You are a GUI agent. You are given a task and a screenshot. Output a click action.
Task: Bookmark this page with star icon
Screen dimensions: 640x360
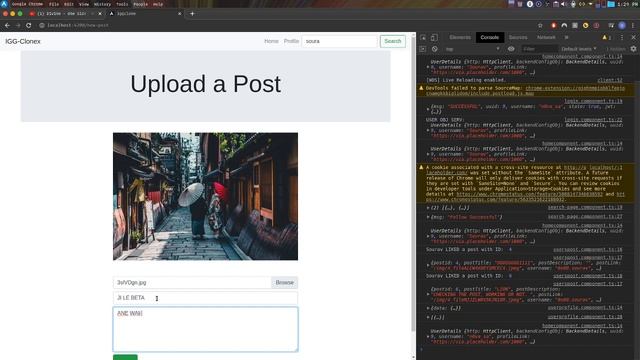tap(540, 25)
